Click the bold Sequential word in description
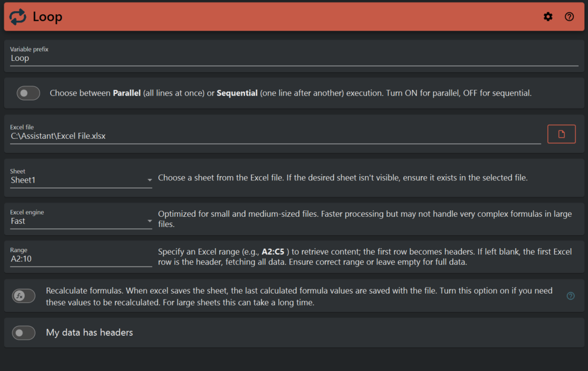This screenshot has height=371, width=588. click(x=237, y=93)
